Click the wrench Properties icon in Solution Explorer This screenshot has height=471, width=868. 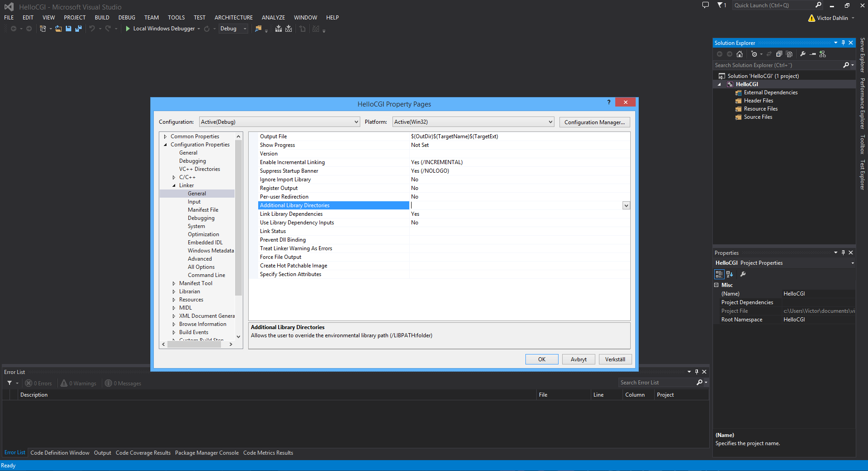pyautogui.click(x=803, y=54)
